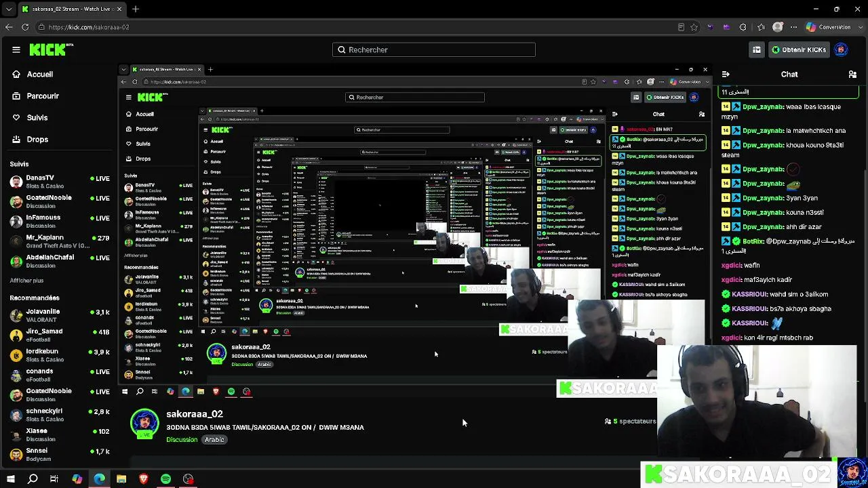Open a new browser tab

(136, 9)
